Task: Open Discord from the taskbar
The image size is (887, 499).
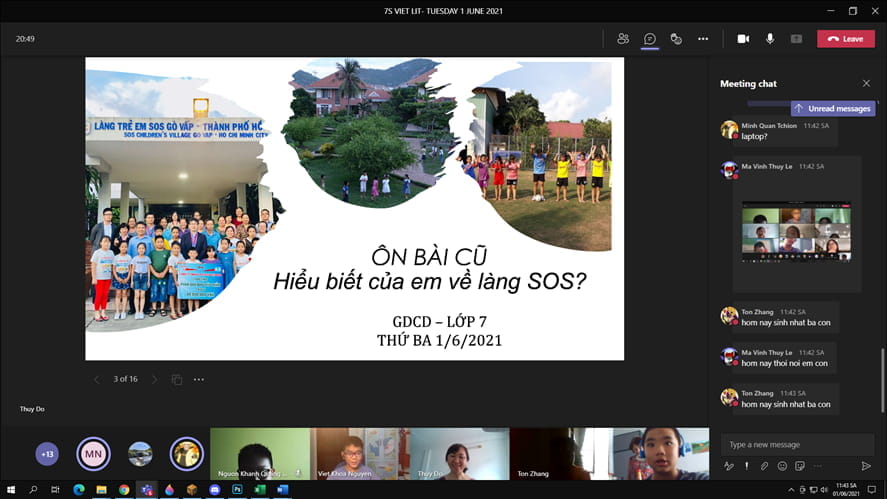Action: (x=214, y=489)
